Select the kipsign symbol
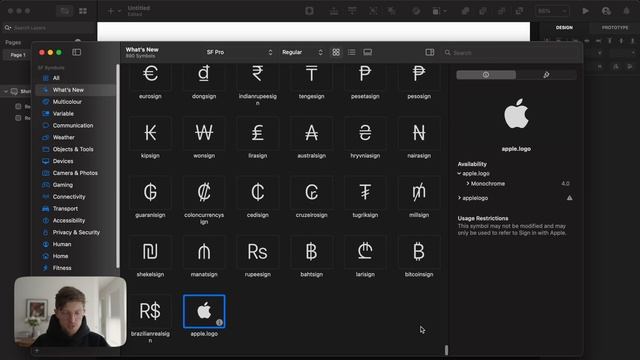Screen dimensions: 640x360 (x=150, y=133)
